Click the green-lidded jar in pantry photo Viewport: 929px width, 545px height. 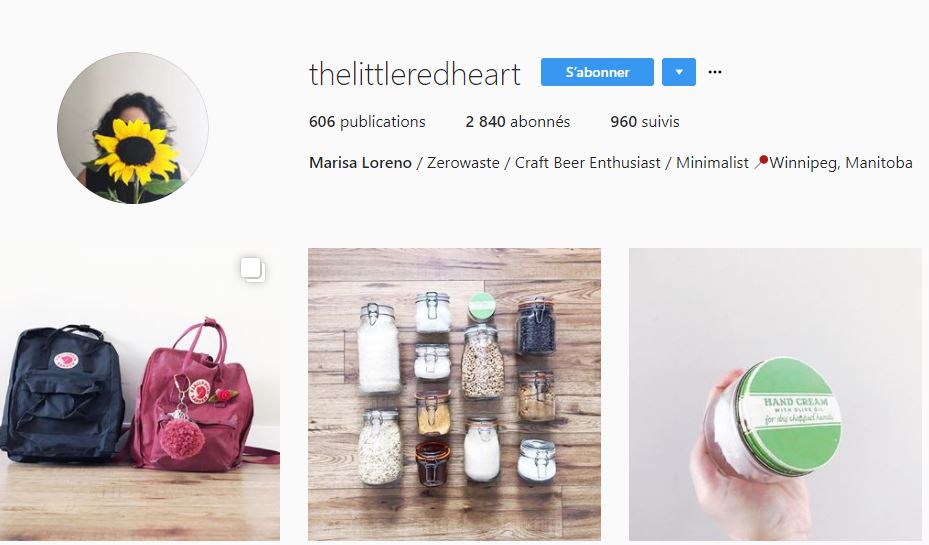482,307
